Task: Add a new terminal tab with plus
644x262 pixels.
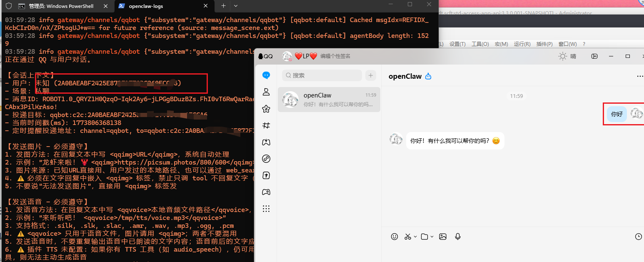Action: pyautogui.click(x=223, y=6)
